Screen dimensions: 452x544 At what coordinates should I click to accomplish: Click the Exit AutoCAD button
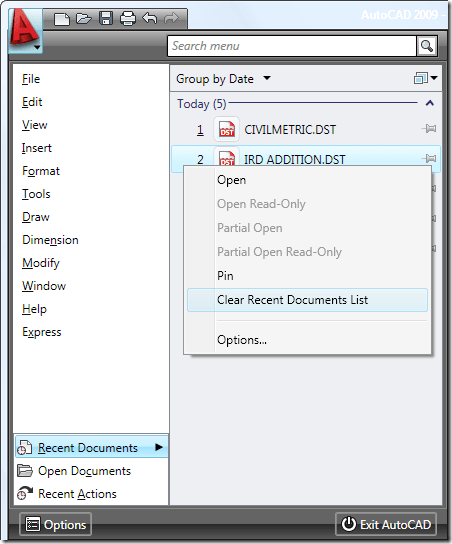click(386, 524)
